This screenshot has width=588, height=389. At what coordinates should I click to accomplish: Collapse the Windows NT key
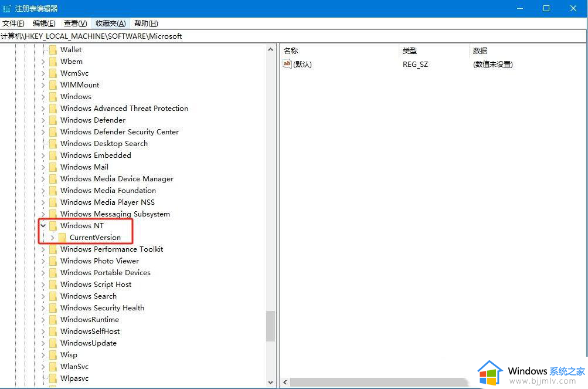43,225
